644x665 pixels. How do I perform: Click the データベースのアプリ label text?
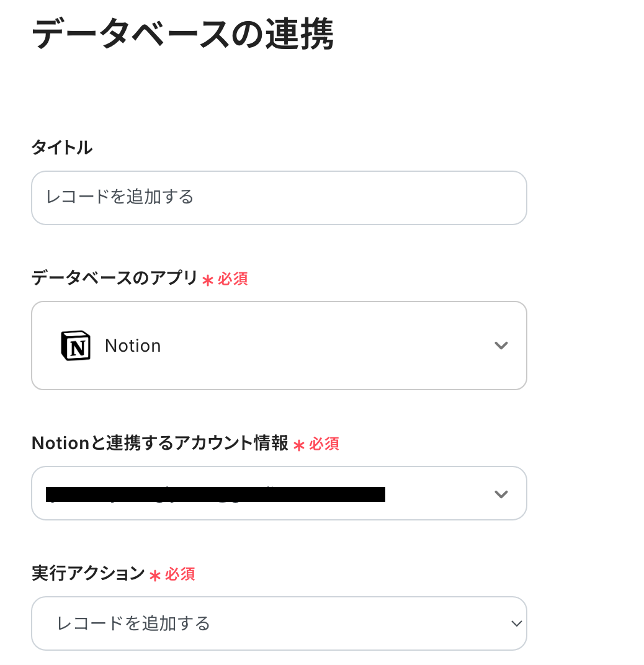click(x=114, y=278)
